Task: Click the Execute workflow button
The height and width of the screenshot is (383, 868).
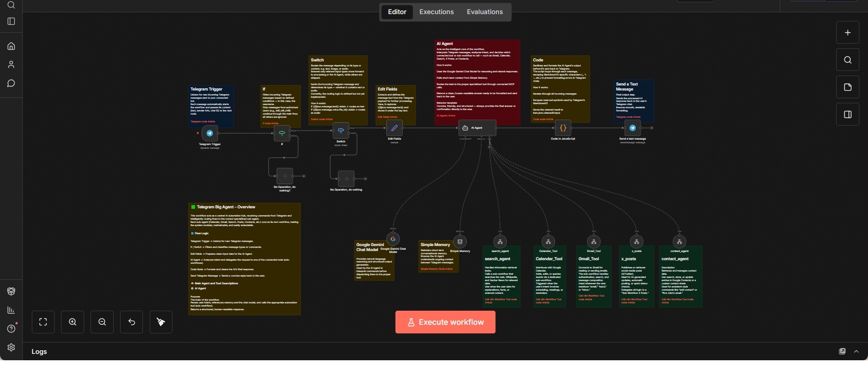Action: click(x=445, y=322)
